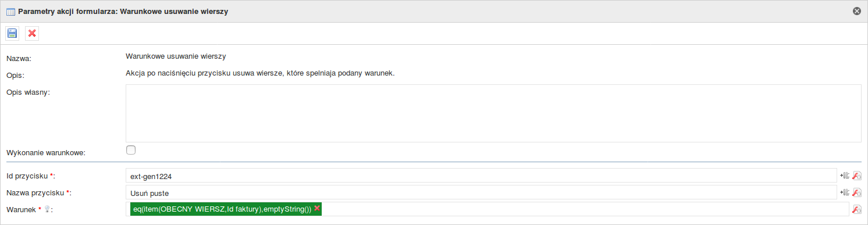The image size is (868, 225).
Task: Save the form action parameters with the floppy disk icon
Action: tap(12, 33)
